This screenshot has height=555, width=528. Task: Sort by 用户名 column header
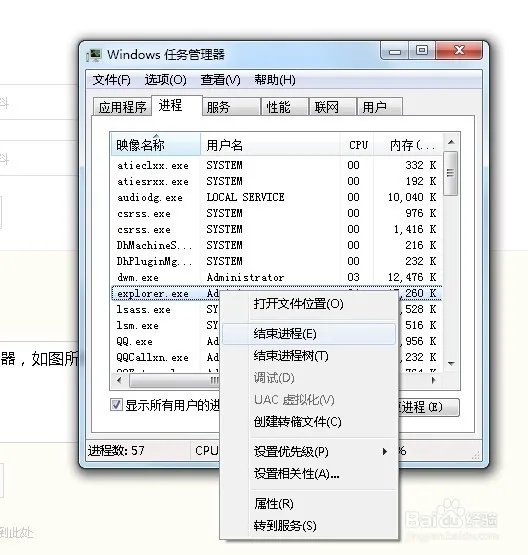[x=270, y=145]
